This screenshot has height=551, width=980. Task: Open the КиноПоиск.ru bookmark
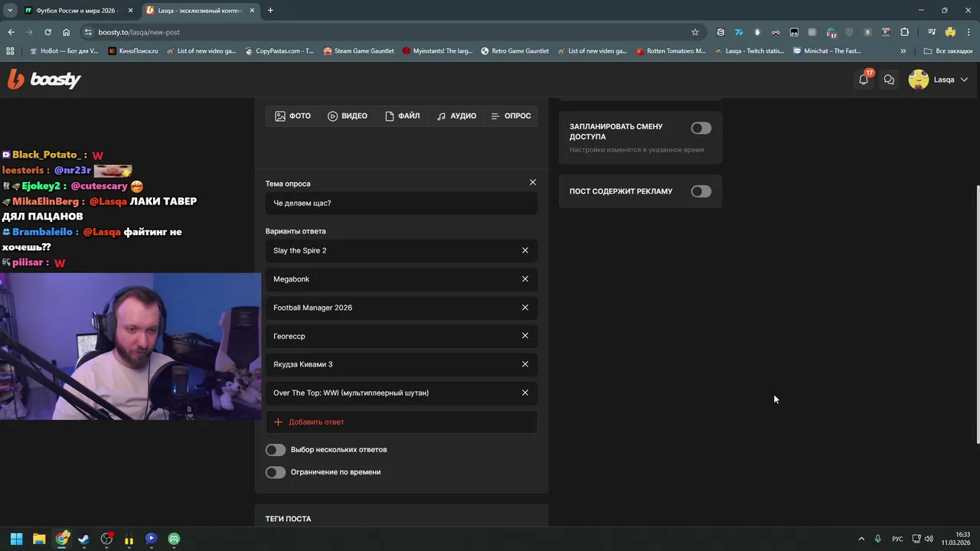point(133,51)
